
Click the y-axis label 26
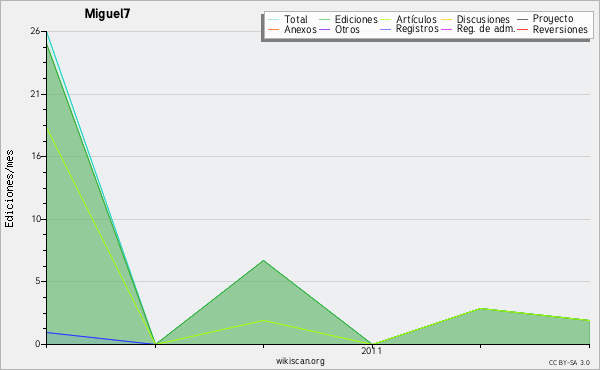click(35, 31)
